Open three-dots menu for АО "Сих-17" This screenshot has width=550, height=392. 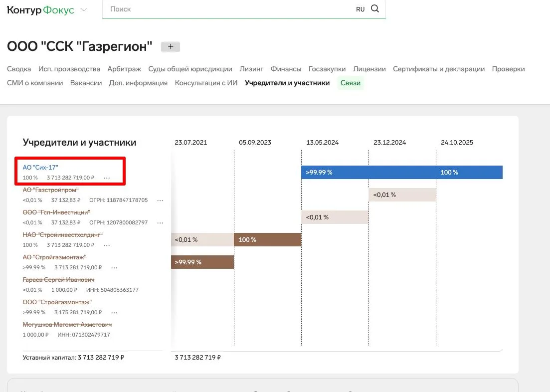coord(107,178)
